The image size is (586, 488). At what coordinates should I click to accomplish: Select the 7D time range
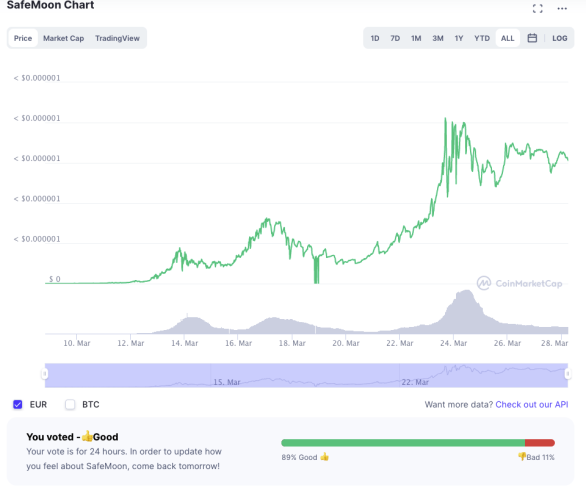395,38
